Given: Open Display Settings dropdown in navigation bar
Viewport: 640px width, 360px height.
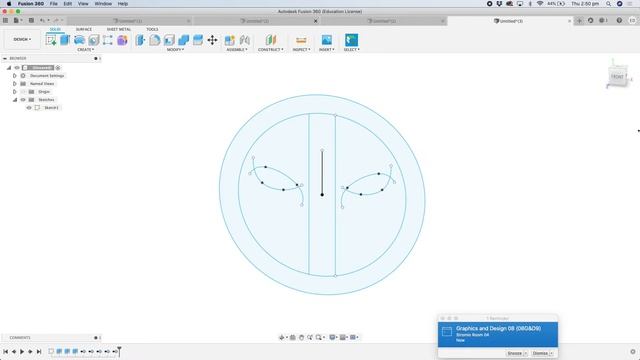Looking at the screenshot, I should click(x=333, y=338).
